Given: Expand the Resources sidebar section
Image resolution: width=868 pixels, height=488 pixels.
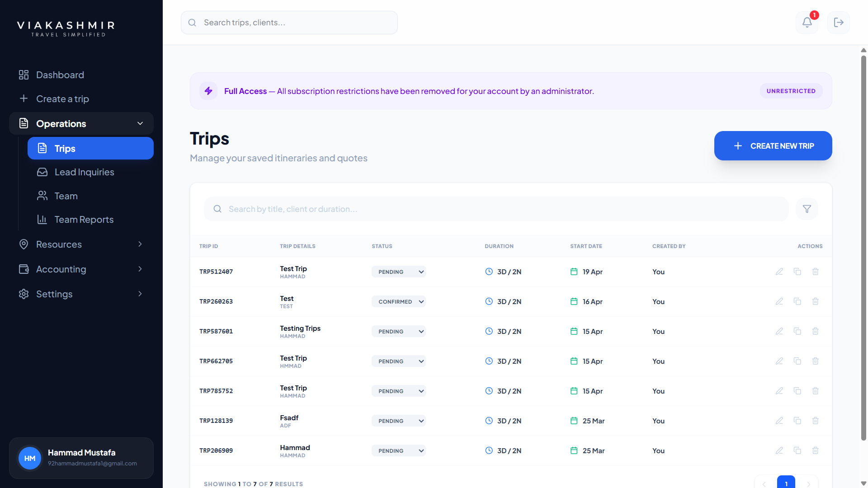Looking at the screenshot, I should pos(81,244).
